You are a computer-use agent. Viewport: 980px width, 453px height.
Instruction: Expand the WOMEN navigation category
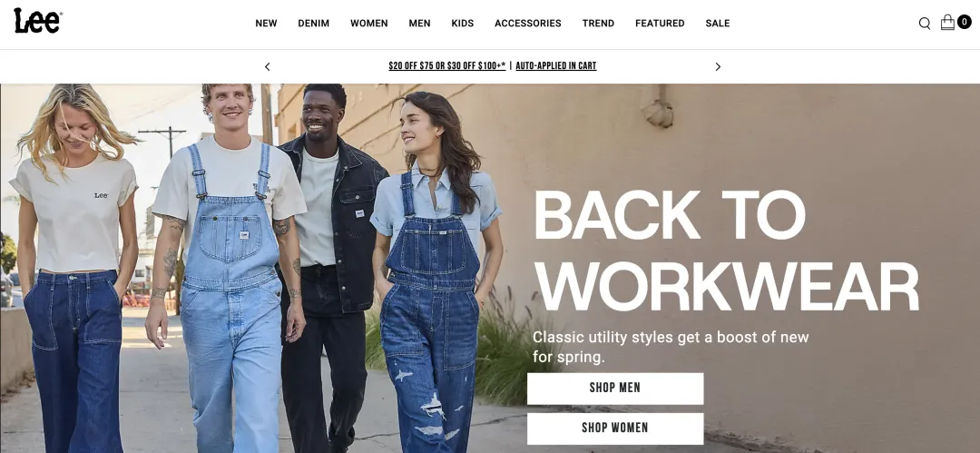[368, 24]
